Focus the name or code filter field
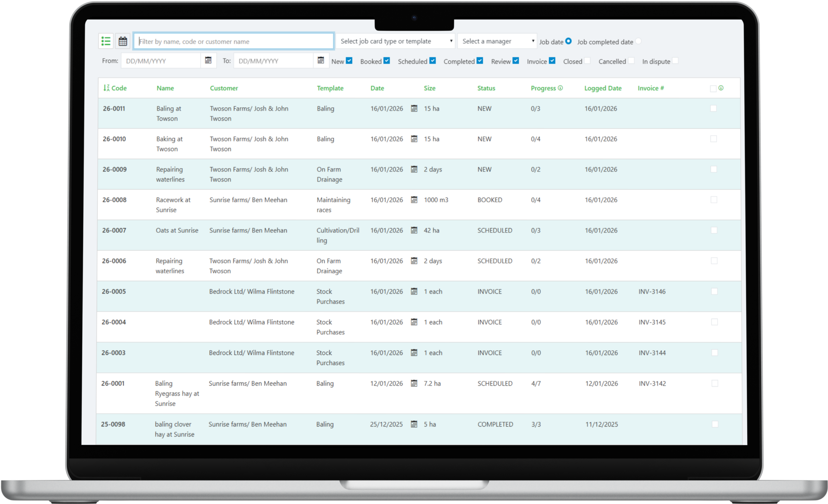 (x=234, y=41)
